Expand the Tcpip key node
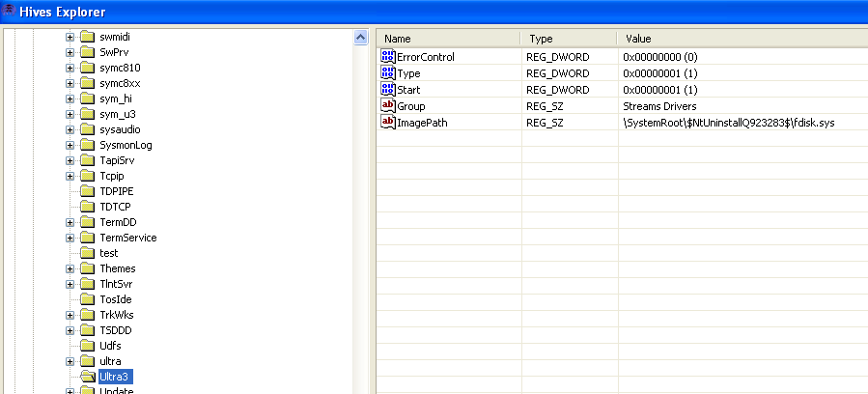The height and width of the screenshot is (394, 868). 70,176
